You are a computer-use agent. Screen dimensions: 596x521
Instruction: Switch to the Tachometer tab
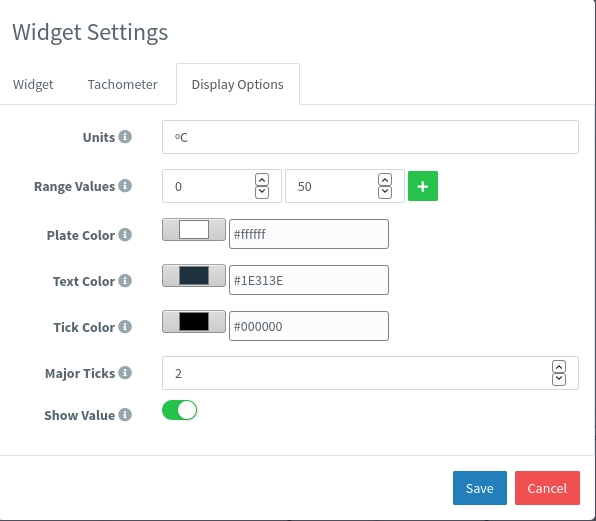click(x=122, y=84)
